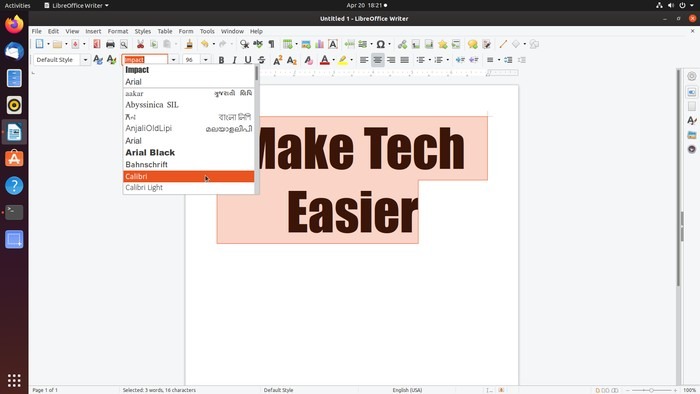
Task: Open the Format menu
Action: pyautogui.click(x=118, y=31)
